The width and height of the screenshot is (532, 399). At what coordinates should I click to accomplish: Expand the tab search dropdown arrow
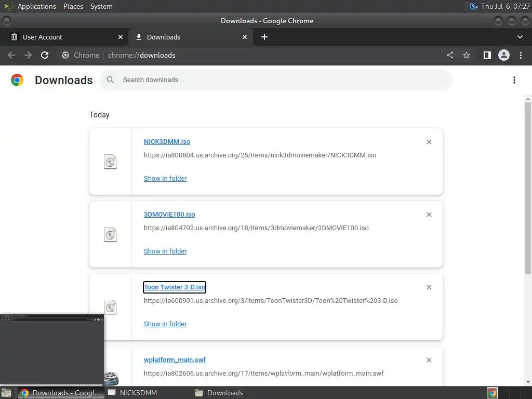(520, 37)
